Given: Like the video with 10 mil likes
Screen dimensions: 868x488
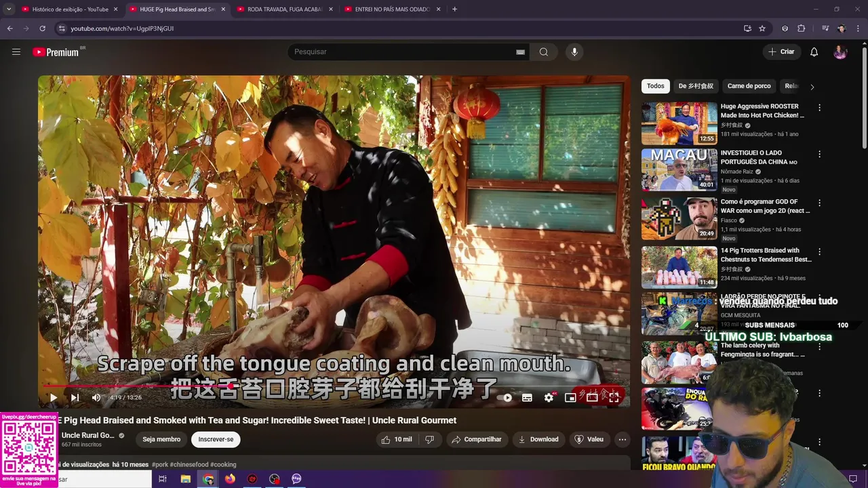Looking at the screenshot, I should 397,439.
